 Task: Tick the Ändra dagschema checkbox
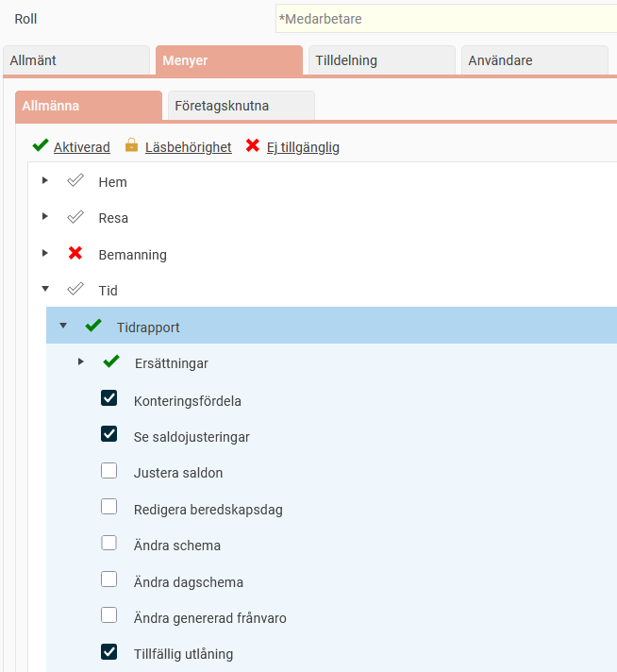[109, 580]
